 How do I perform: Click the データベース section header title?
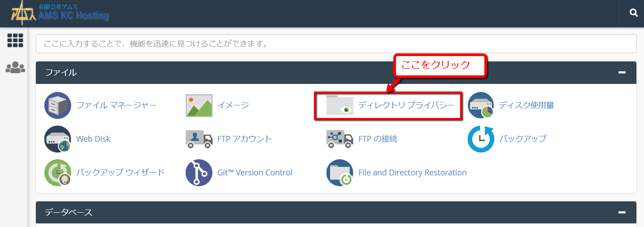click(x=69, y=213)
